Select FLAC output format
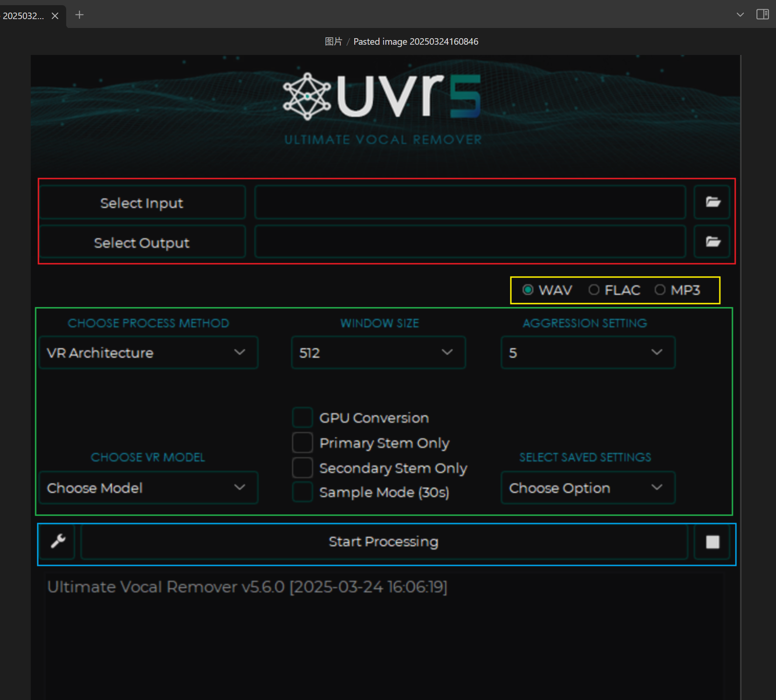776x700 pixels. 614,290
